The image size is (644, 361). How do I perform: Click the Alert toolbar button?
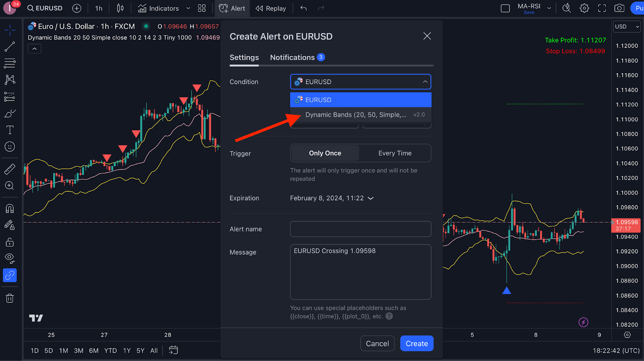point(232,8)
